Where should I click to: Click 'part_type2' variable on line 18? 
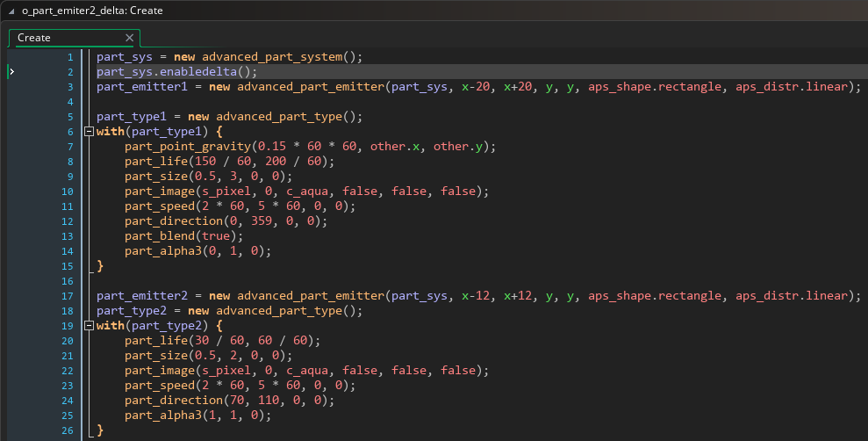(x=131, y=311)
